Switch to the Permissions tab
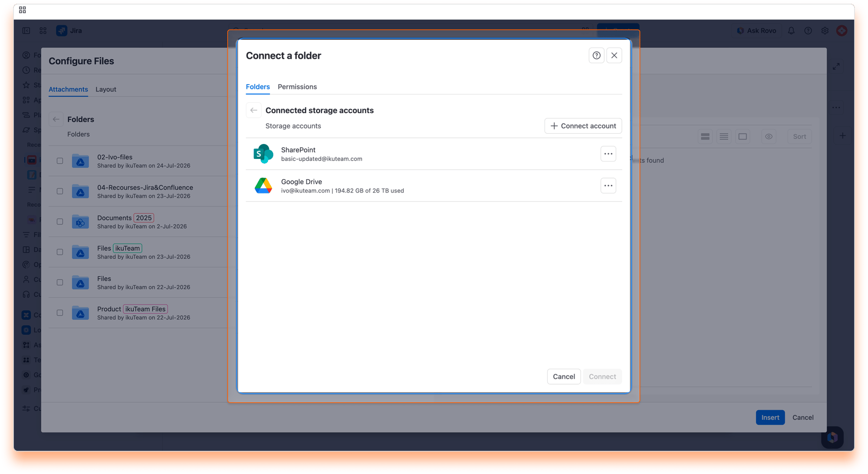 pos(297,87)
